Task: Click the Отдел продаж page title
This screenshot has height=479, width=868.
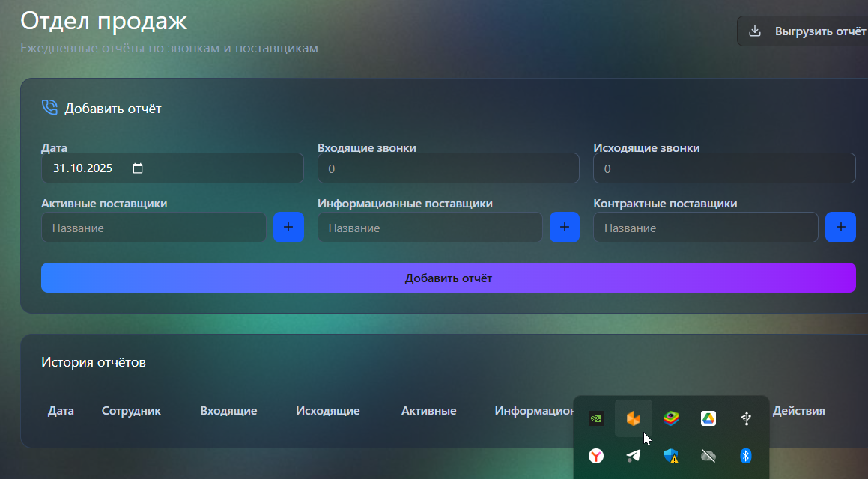Action: [103, 21]
